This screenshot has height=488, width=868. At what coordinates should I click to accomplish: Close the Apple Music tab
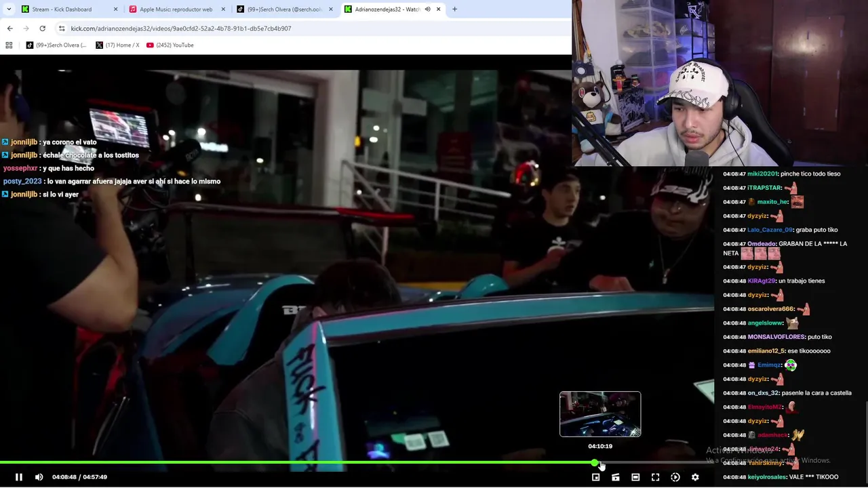(223, 9)
